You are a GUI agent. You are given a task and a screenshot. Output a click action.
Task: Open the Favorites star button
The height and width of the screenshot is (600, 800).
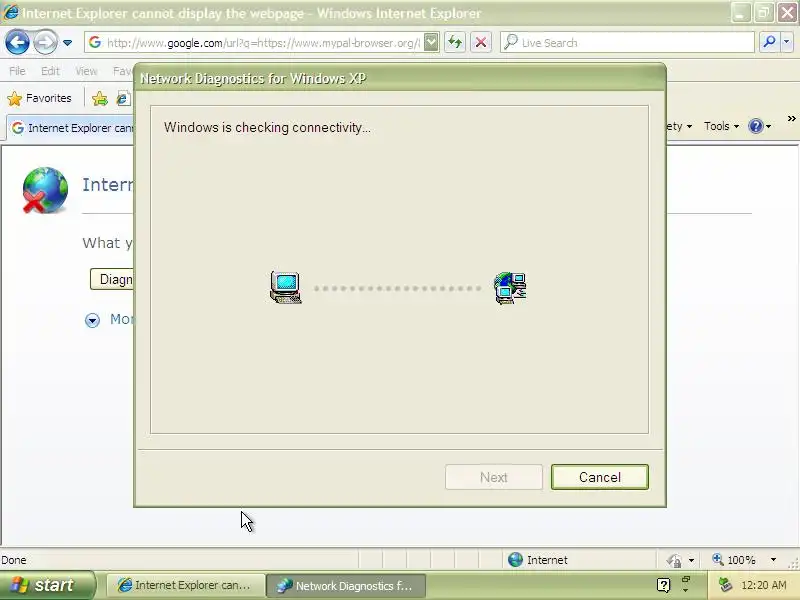point(40,98)
